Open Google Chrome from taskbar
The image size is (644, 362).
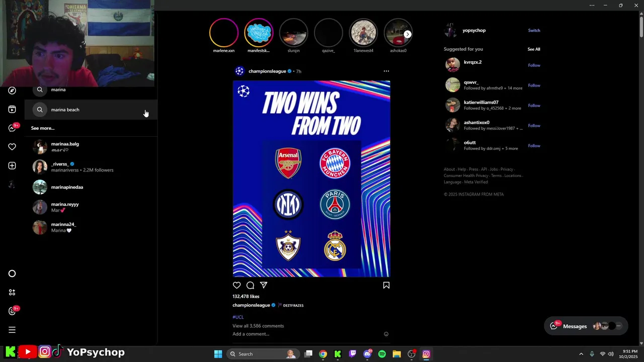click(x=323, y=354)
